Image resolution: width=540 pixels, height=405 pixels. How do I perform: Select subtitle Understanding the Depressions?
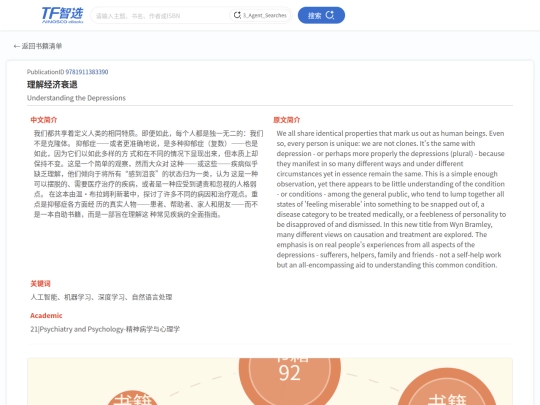(76, 98)
